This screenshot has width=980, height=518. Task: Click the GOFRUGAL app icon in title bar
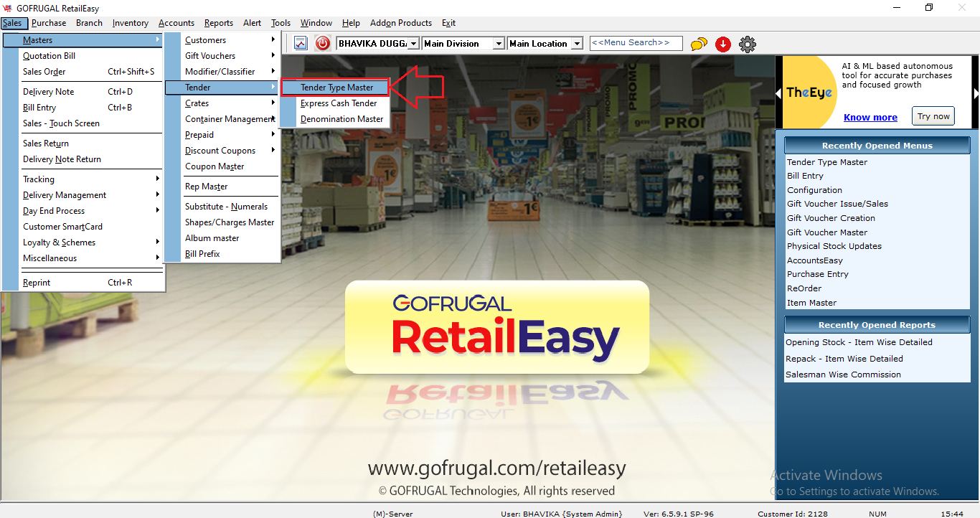(x=9, y=8)
